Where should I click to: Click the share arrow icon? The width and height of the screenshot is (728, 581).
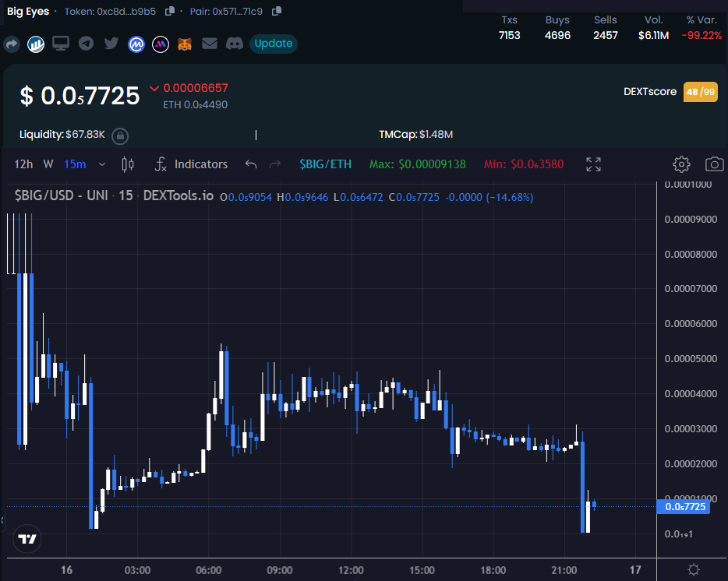pos(12,44)
